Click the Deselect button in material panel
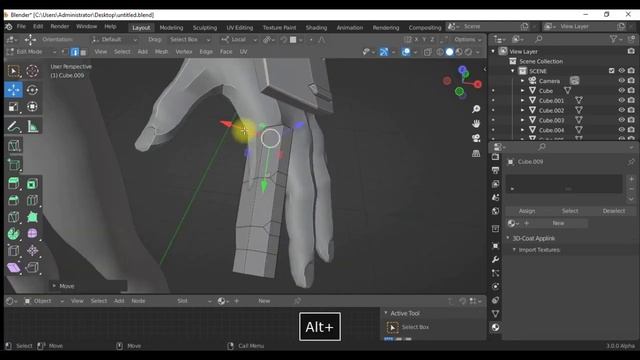Image resolution: width=640 pixels, height=360 pixels. coord(613,211)
